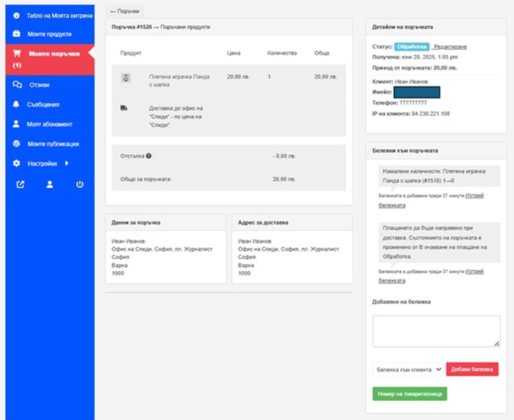
Task: Click the briefcase icon for Моите продукти
Action: pyautogui.click(x=16, y=34)
